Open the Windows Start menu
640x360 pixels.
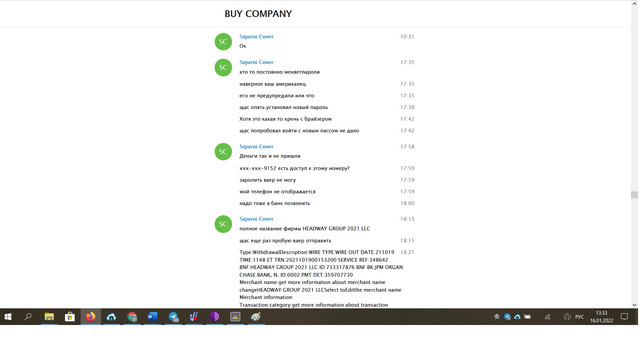pyautogui.click(x=8, y=317)
